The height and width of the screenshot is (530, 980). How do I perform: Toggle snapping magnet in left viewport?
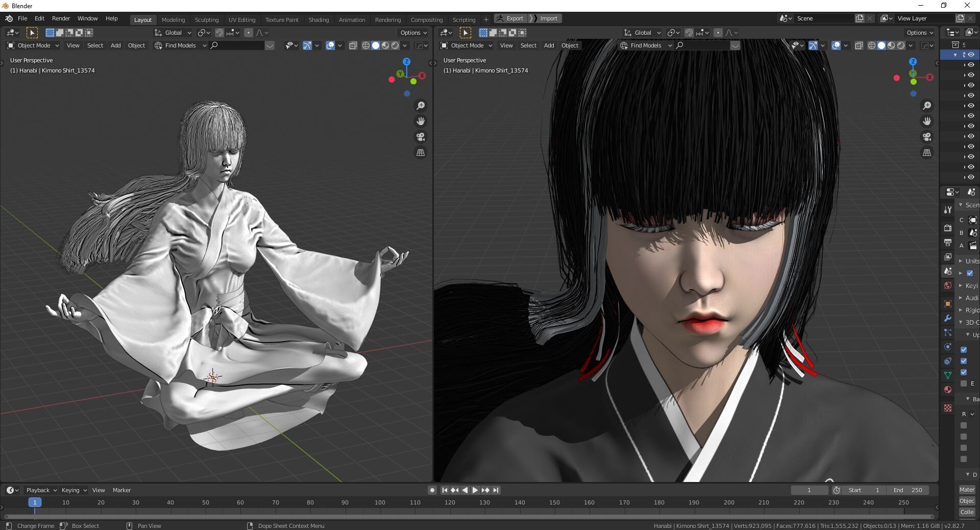point(219,33)
